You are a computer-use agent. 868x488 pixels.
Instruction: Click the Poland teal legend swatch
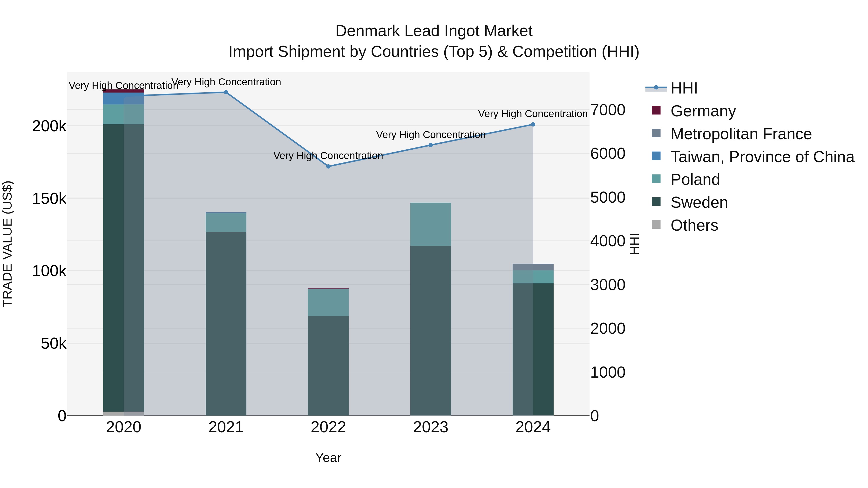click(x=656, y=179)
